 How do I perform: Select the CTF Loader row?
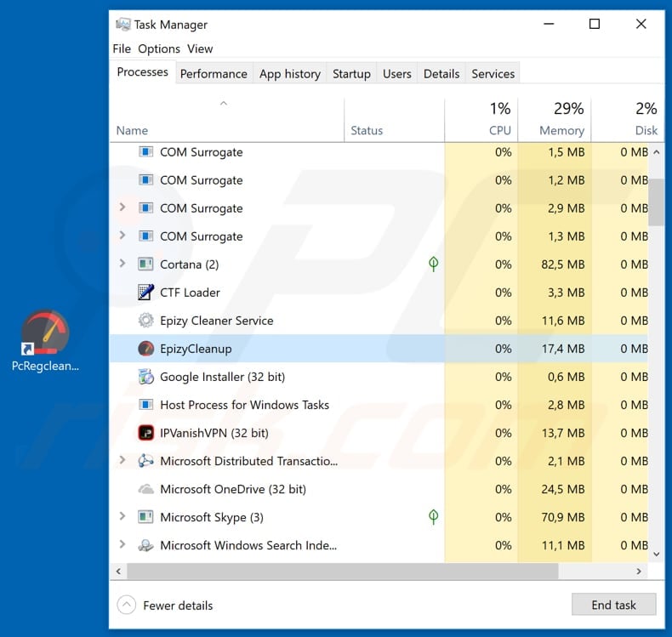tap(379, 293)
